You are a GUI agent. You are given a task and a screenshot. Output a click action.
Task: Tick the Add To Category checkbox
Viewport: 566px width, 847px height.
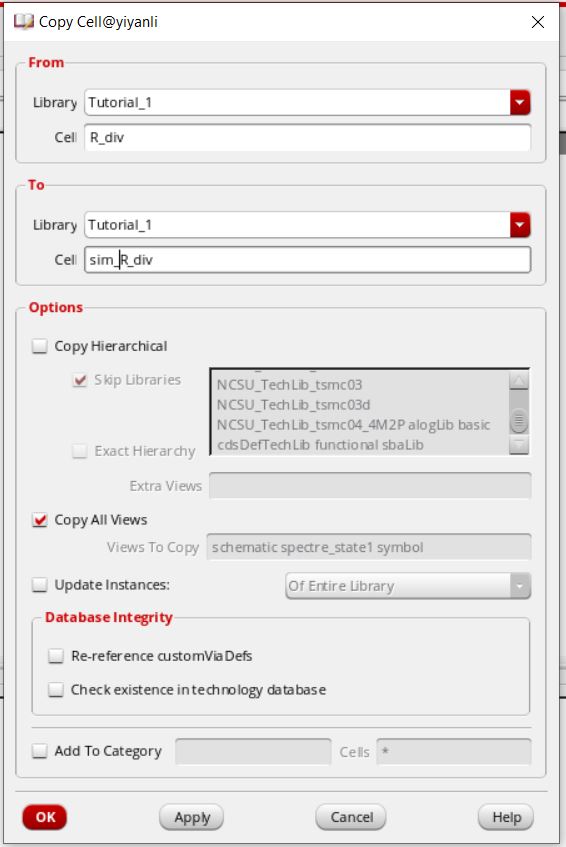[x=40, y=751]
